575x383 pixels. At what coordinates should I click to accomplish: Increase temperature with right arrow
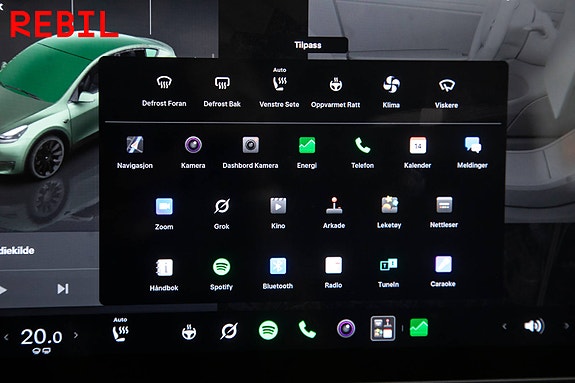[76, 335]
